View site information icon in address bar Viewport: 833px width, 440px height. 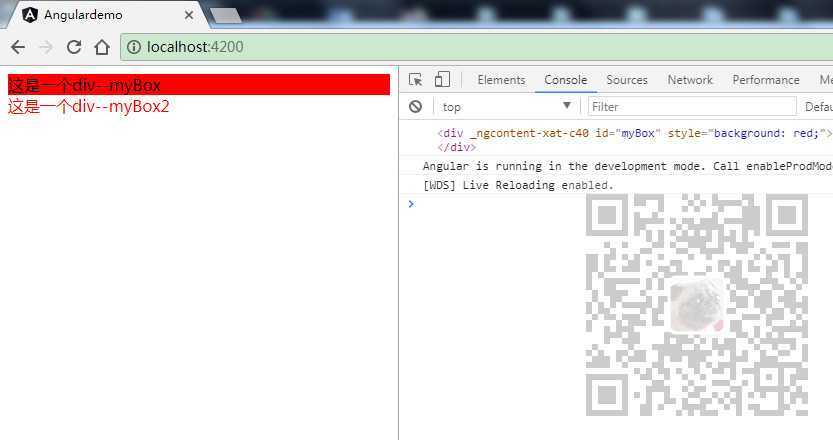(x=134, y=47)
